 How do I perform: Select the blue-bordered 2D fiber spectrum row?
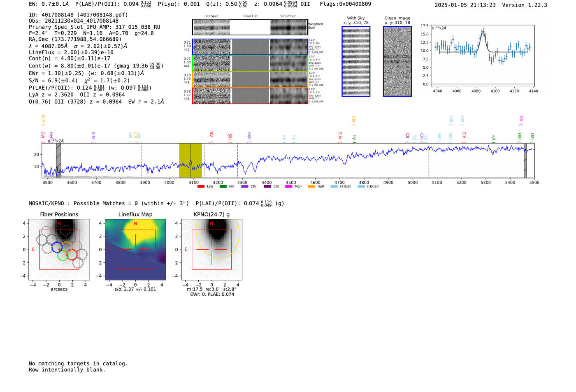click(x=250, y=47)
